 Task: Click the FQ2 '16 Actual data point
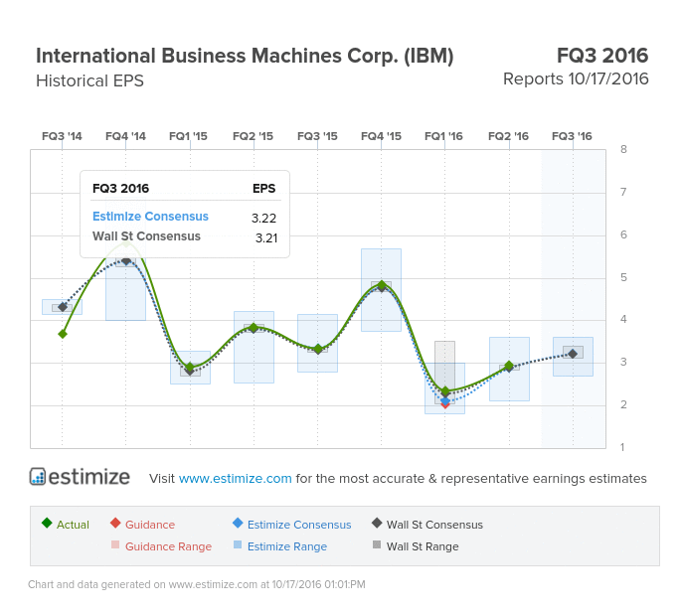509,366
